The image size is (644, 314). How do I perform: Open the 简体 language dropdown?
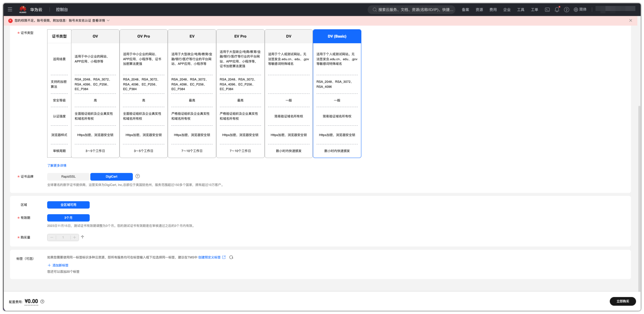click(x=580, y=10)
